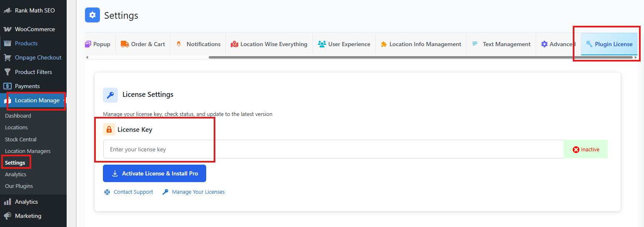Click the orange lock icon beside License Key
Viewport: 644px width, 227px height.
[x=109, y=129]
